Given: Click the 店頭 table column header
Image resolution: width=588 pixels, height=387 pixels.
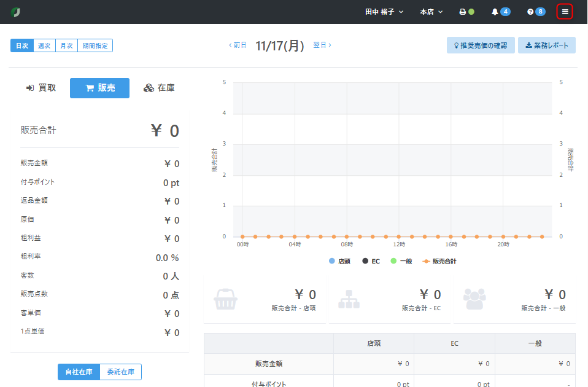Looking at the screenshot, I should (374, 343).
